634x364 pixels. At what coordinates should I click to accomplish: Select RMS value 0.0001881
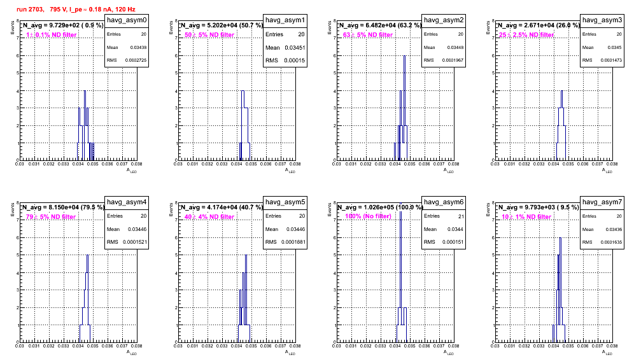pos(293,242)
